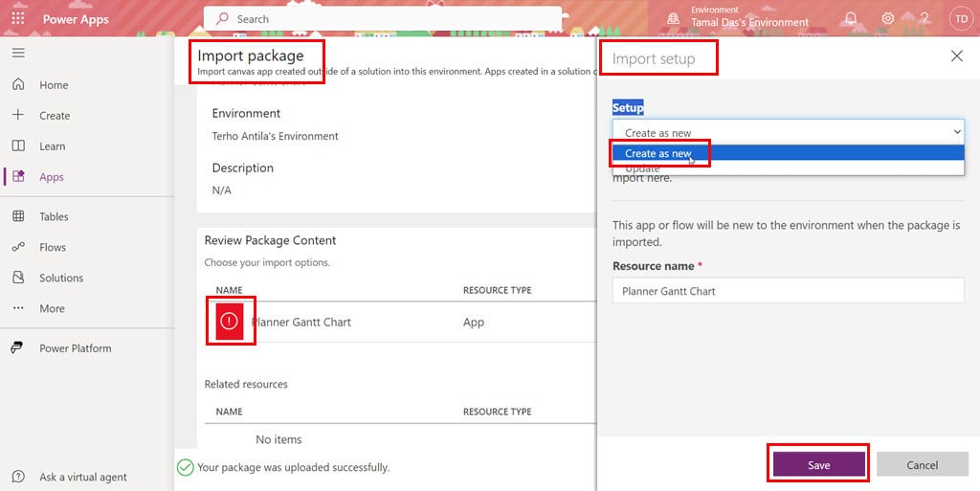Open Create in navigation
The image size is (980, 491).
[55, 116]
